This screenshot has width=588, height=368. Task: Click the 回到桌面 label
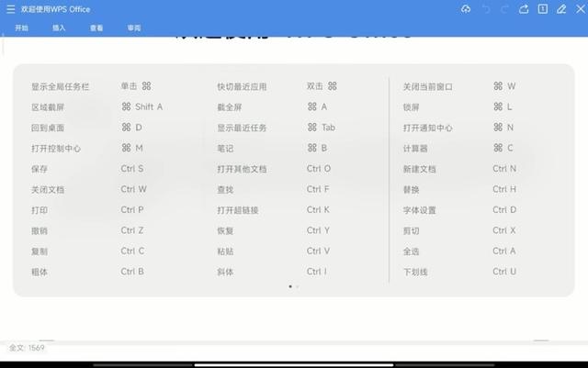click(48, 128)
